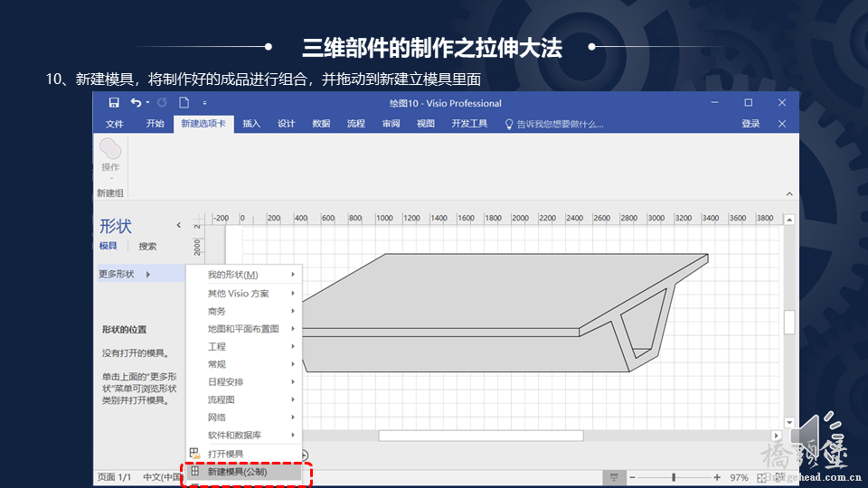Collapse the 形状 panel with the arrow
Screen dimensions: 868x488
point(178,225)
